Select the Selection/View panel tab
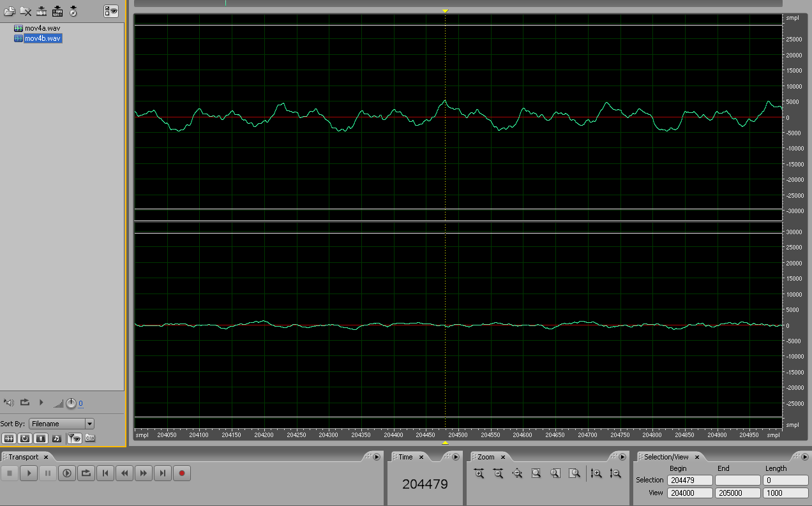Viewport: 812px width, 506px height. pos(666,457)
